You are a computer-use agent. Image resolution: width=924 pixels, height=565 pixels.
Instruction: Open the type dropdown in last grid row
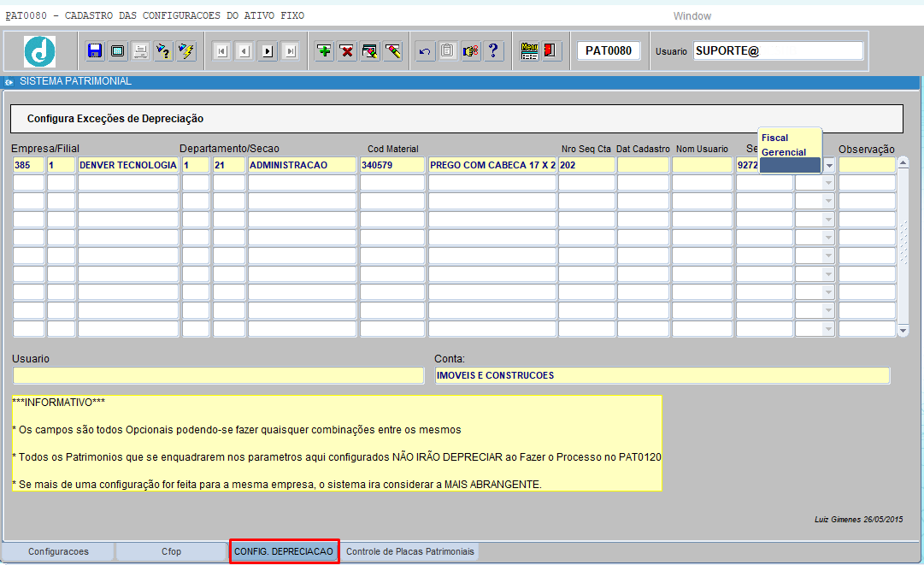coord(828,329)
